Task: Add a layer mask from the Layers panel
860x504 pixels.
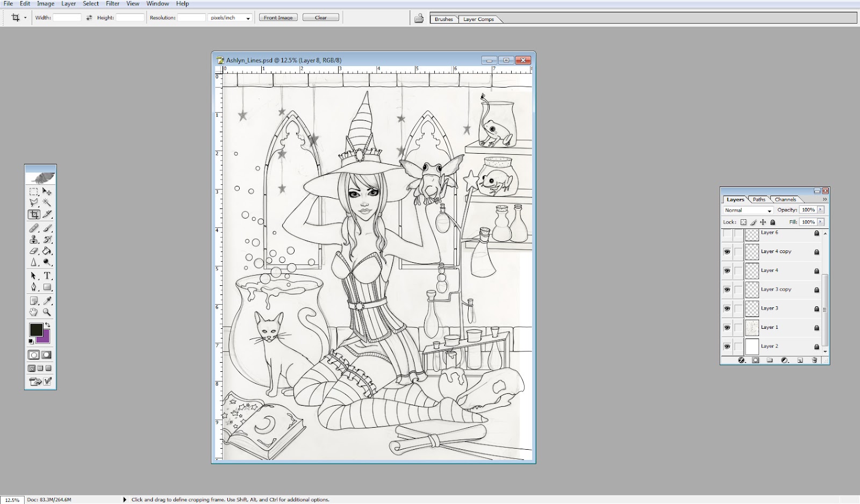Action: (x=756, y=360)
